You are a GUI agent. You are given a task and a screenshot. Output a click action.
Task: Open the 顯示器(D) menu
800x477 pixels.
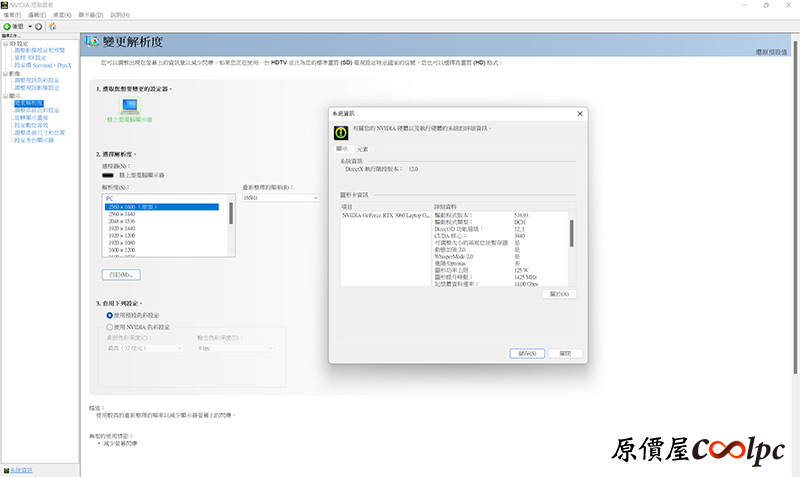(x=91, y=15)
